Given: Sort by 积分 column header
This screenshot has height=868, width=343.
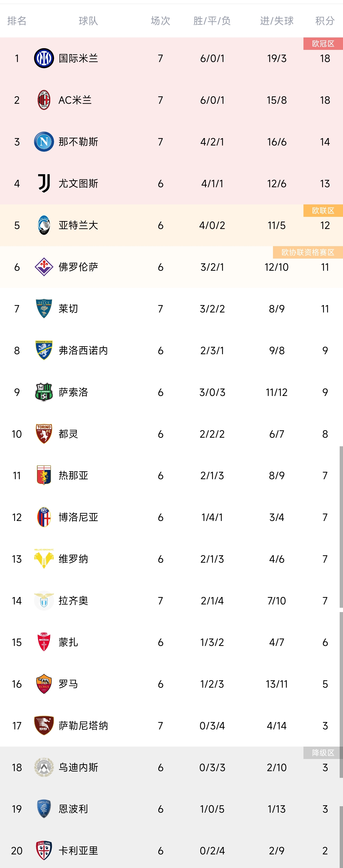Looking at the screenshot, I should tap(324, 21).
